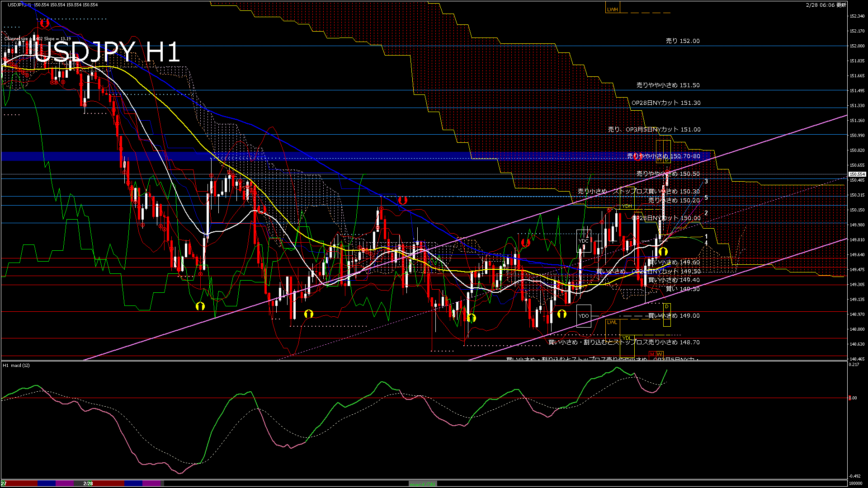Click the LWH marker at chart top

tap(612, 9)
